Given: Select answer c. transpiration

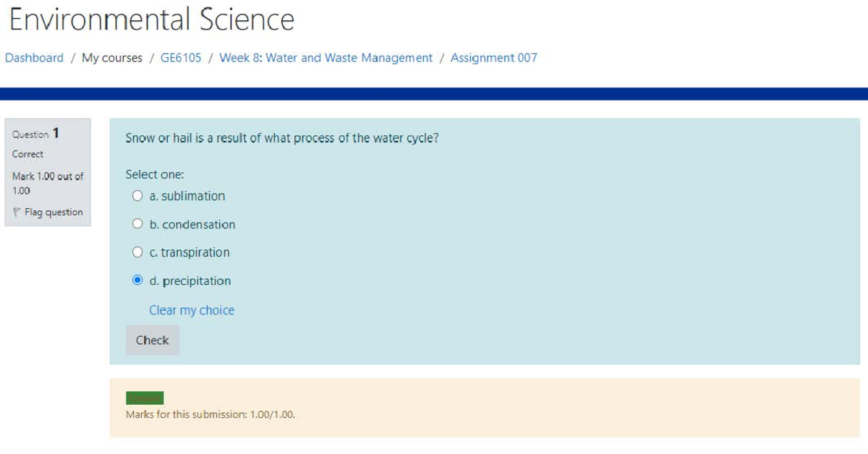Looking at the screenshot, I should [137, 252].
